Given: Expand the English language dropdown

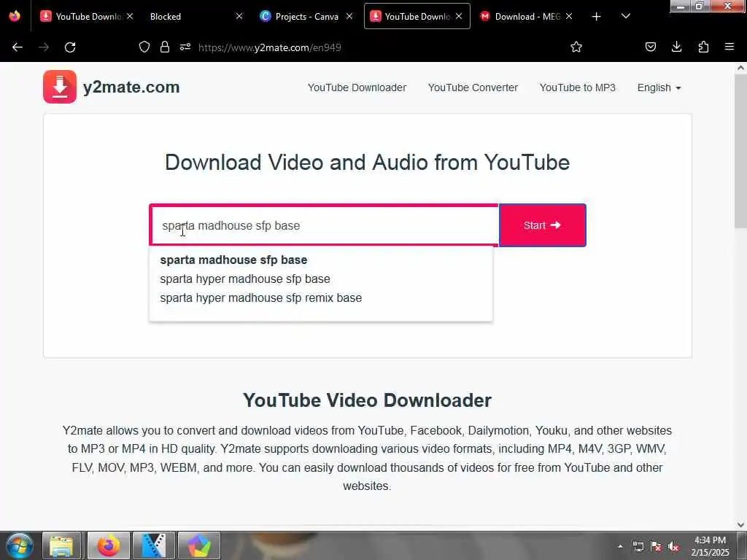Looking at the screenshot, I should [x=659, y=87].
